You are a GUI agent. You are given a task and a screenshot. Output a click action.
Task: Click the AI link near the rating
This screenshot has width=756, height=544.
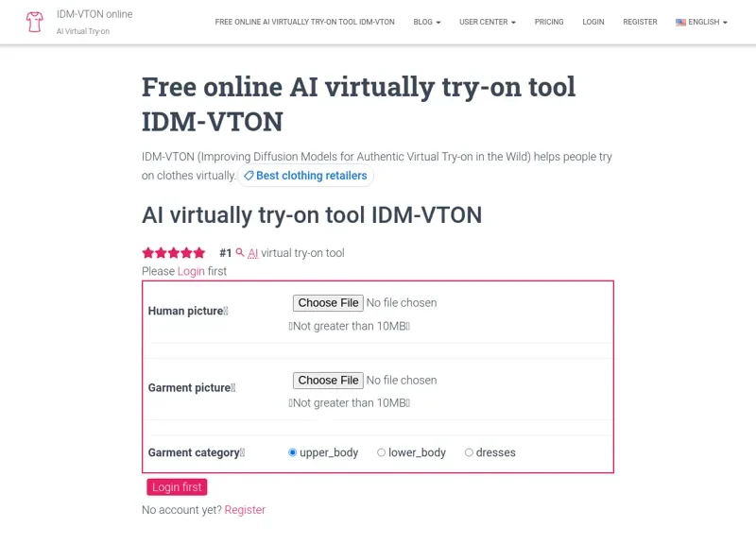point(251,252)
